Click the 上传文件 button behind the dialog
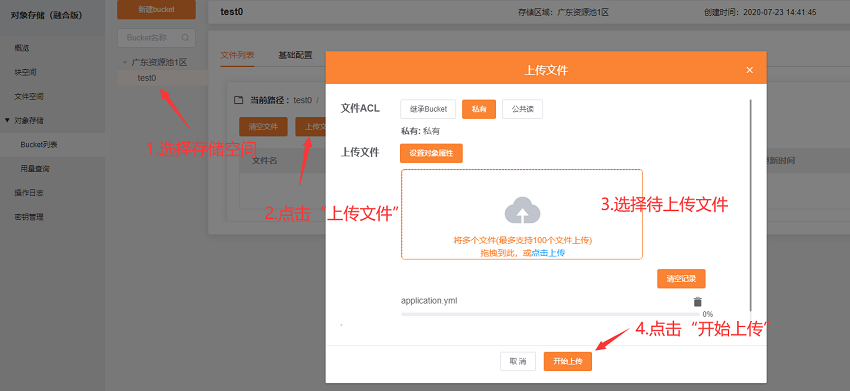The height and width of the screenshot is (391, 850). (311, 127)
